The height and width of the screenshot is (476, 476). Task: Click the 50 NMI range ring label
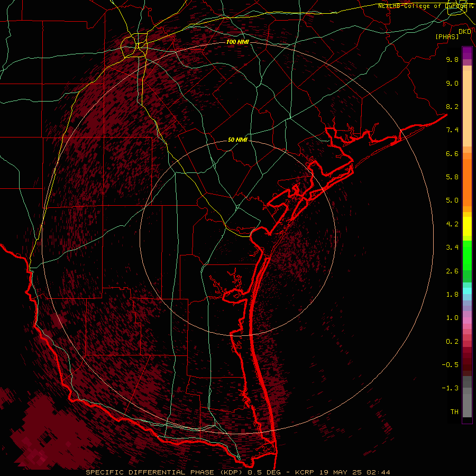pyautogui.click(x=237, y=140)
